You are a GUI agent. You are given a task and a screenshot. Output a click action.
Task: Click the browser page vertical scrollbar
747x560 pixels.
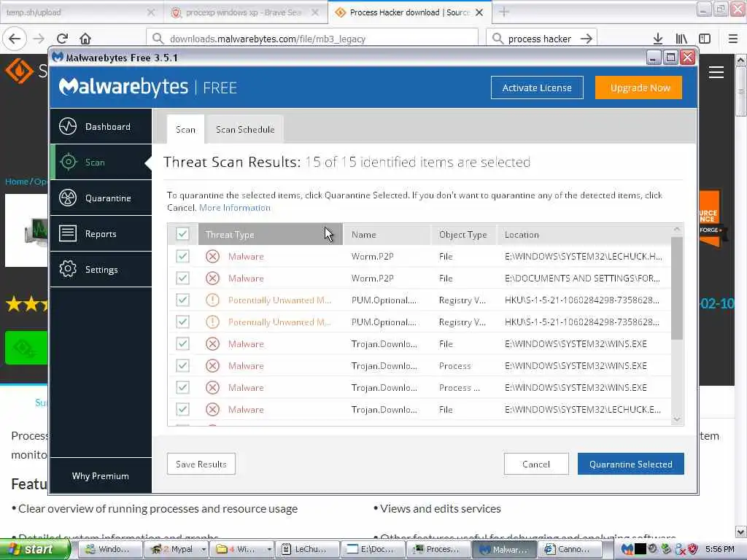tap(741, 91)
